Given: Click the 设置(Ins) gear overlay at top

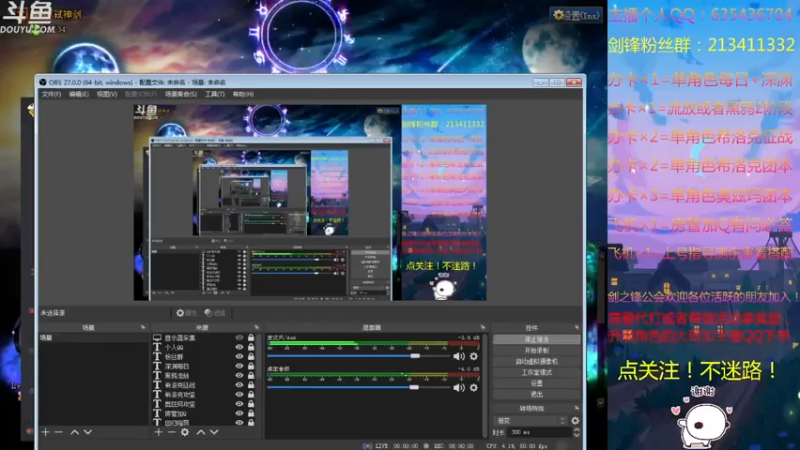Looking at the screenshot, I should [577, 15].
